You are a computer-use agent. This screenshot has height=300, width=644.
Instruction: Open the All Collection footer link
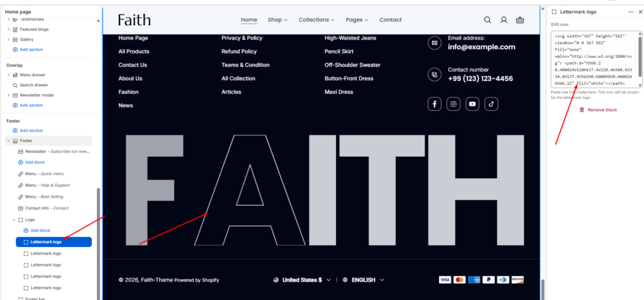point(238,79)
